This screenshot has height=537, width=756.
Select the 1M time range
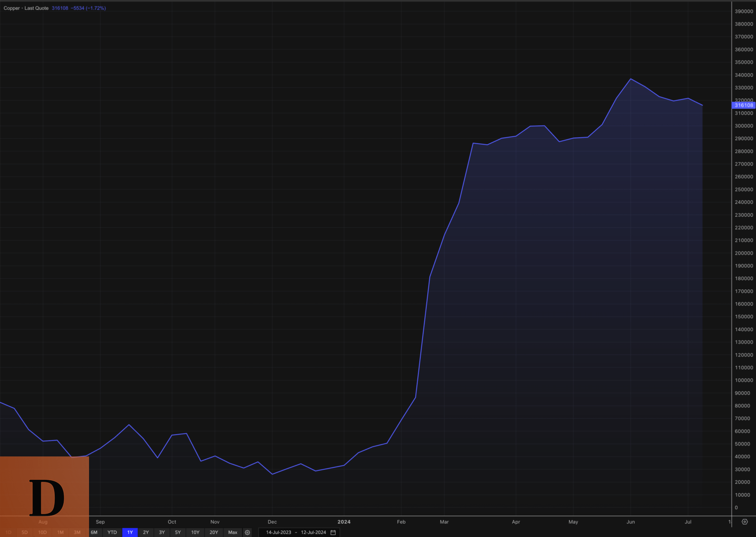click(60, 533)
